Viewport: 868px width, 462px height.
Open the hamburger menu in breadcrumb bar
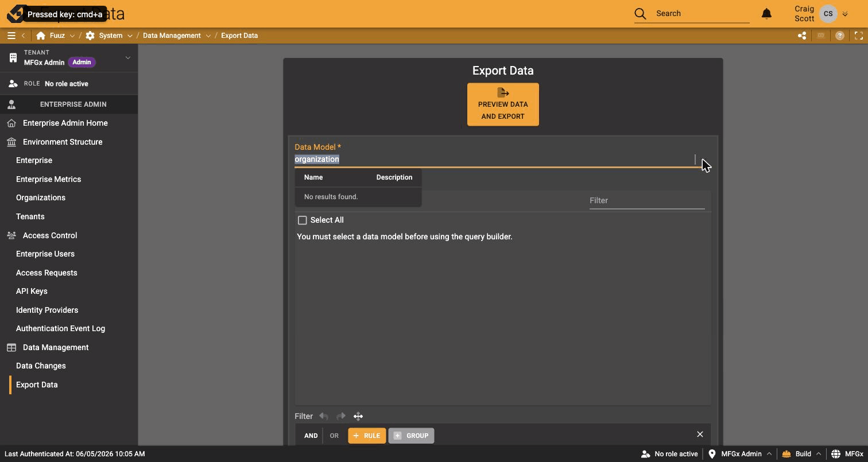[11, 36]
